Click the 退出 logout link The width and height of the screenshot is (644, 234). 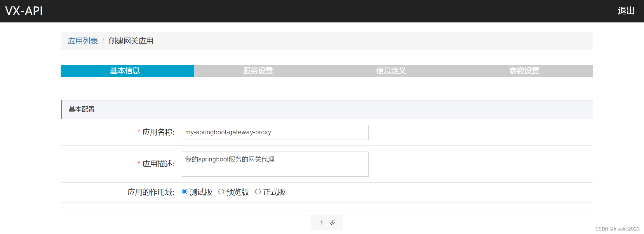pos(626,11)
